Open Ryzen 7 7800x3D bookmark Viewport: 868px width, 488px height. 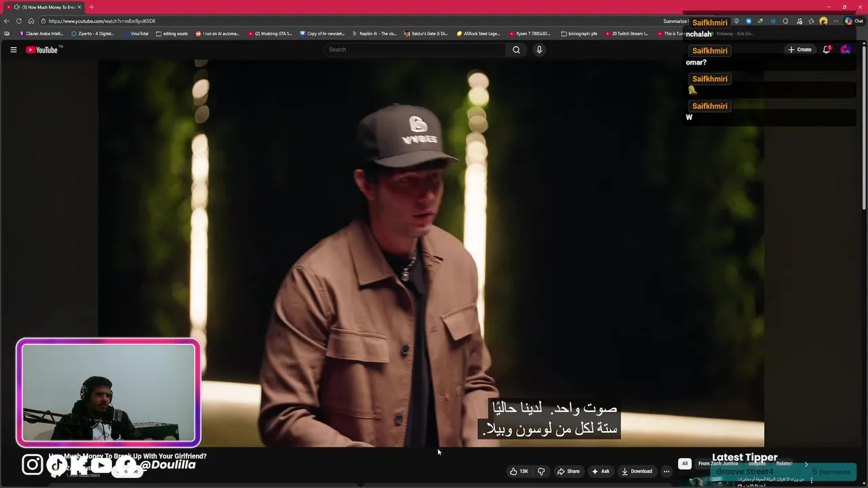[530, 33]
